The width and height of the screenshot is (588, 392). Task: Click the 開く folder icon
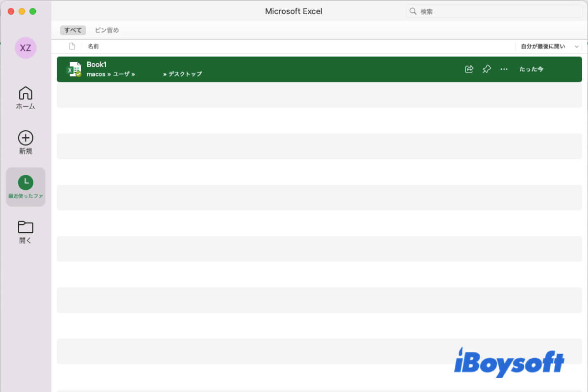(x=25, y=231)
